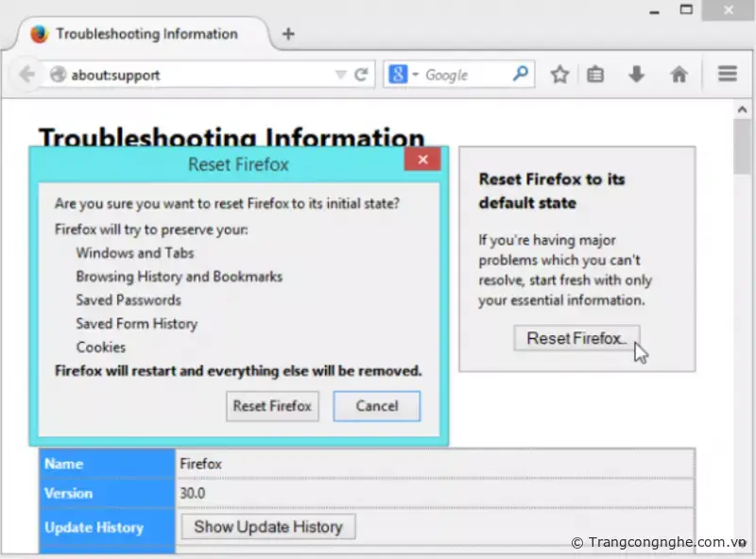Open new tab with plus button
This screenshot has height=559, width=756.
288,34
